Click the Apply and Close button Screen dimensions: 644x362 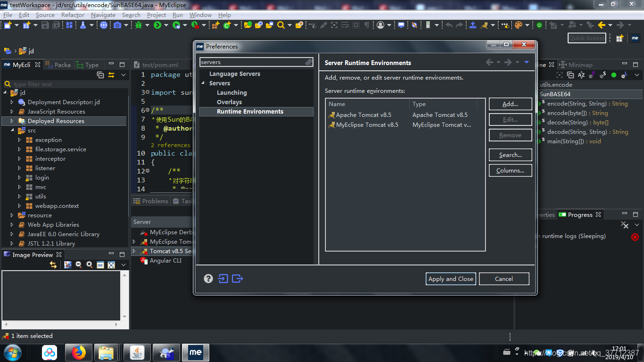click(x=451, y=279)
